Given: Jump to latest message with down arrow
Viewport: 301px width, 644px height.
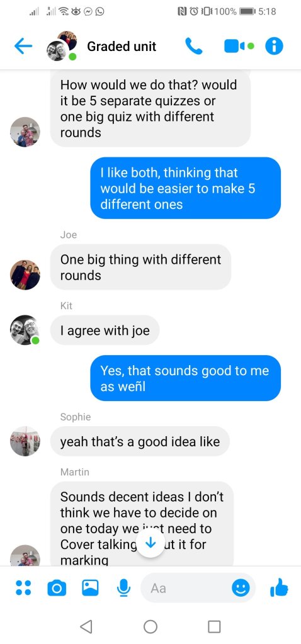Looking at the screenshot, I should coord(150,543).
